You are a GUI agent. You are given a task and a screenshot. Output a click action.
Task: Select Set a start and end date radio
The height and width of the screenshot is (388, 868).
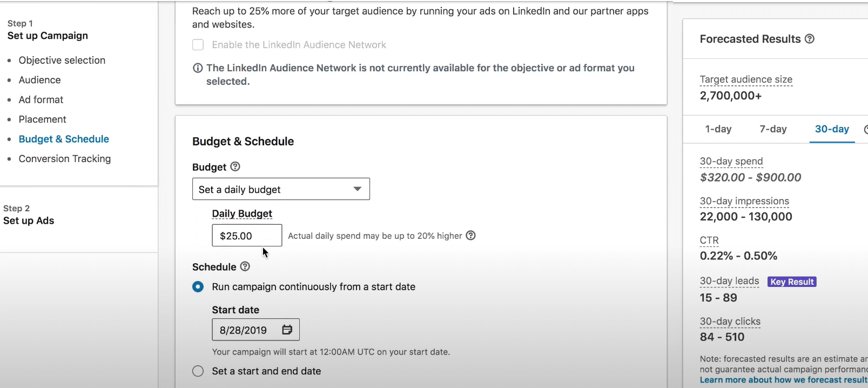pos(198,371)
